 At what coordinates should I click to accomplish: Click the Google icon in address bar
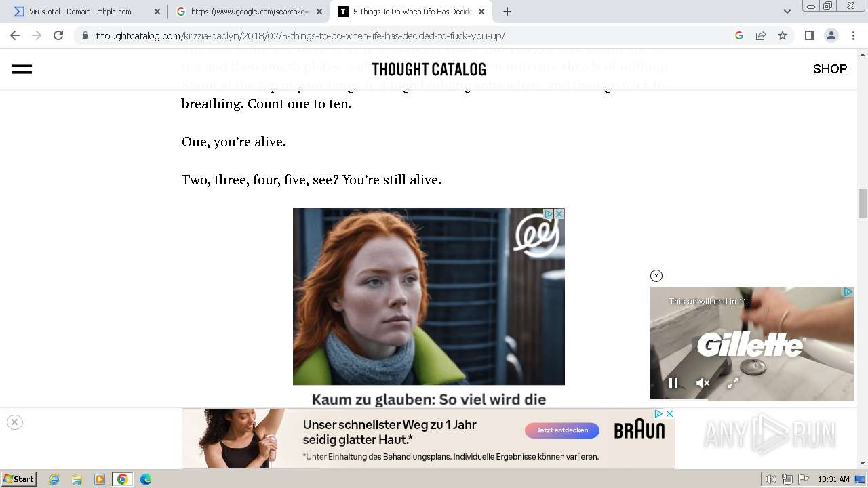tap(739, 35)
